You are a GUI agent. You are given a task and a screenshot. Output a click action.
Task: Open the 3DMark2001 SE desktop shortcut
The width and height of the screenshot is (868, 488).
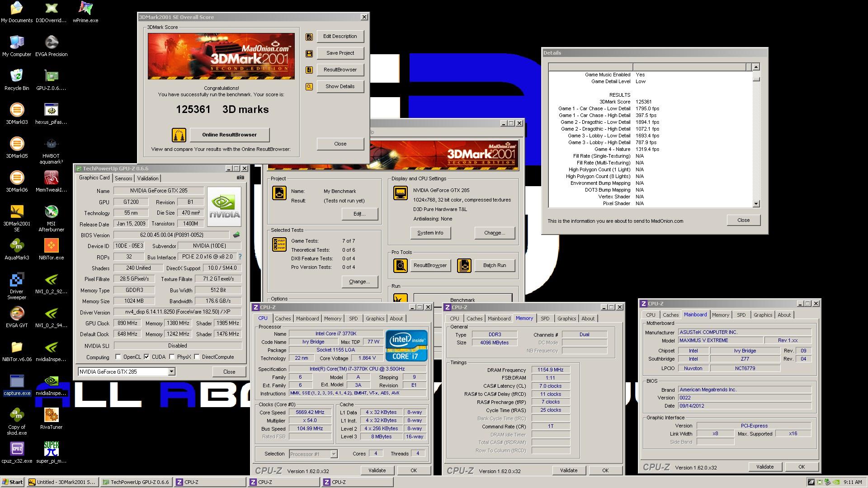17,218
